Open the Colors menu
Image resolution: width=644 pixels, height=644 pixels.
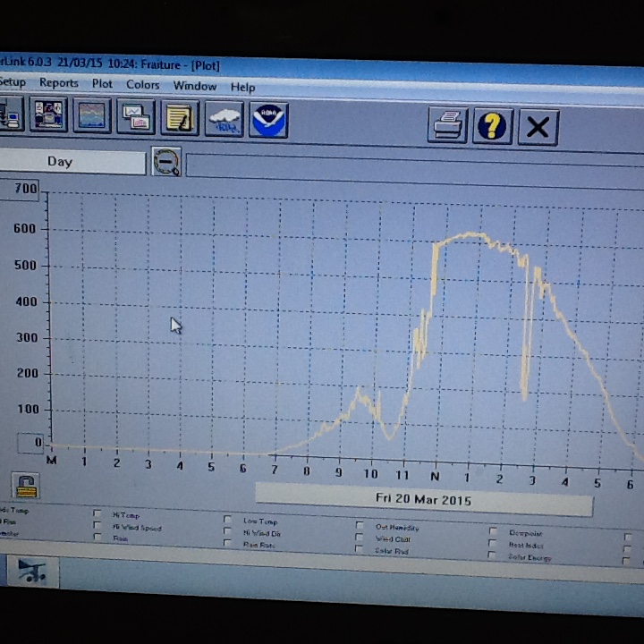(142, 85)
